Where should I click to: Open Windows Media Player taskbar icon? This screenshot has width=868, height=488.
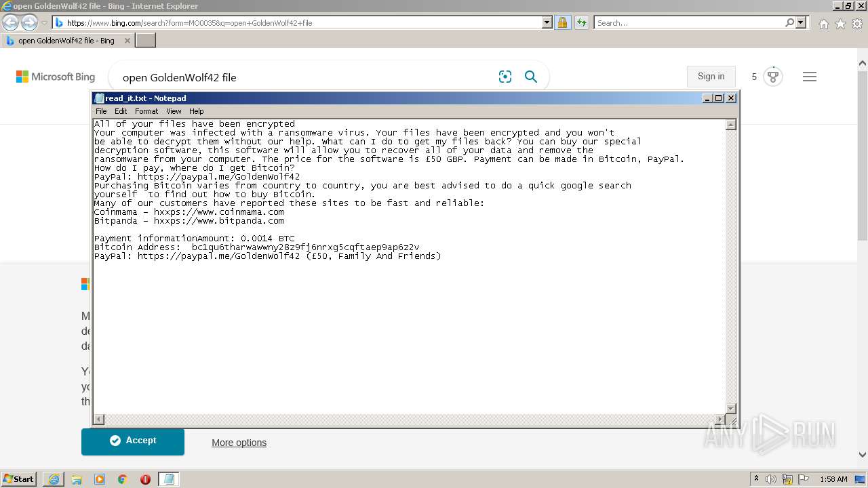(x=100, y=479)
